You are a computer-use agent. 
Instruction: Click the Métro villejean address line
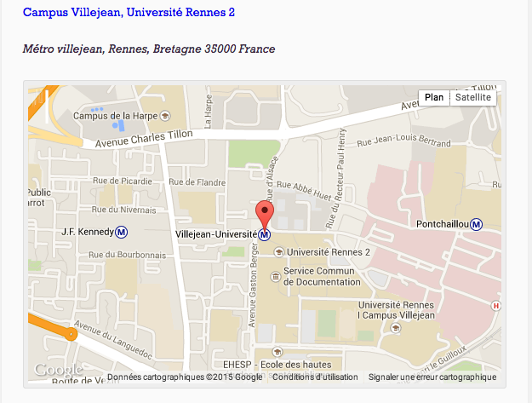pos(149,49)
